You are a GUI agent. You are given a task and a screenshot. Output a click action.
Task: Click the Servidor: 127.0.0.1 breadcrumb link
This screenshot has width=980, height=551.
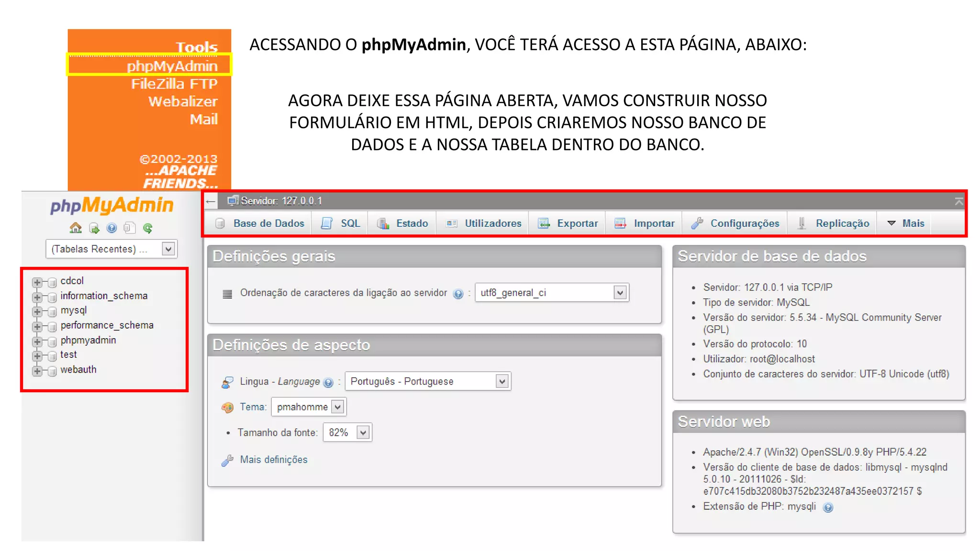pyautogui.click(x=281, y=201)
